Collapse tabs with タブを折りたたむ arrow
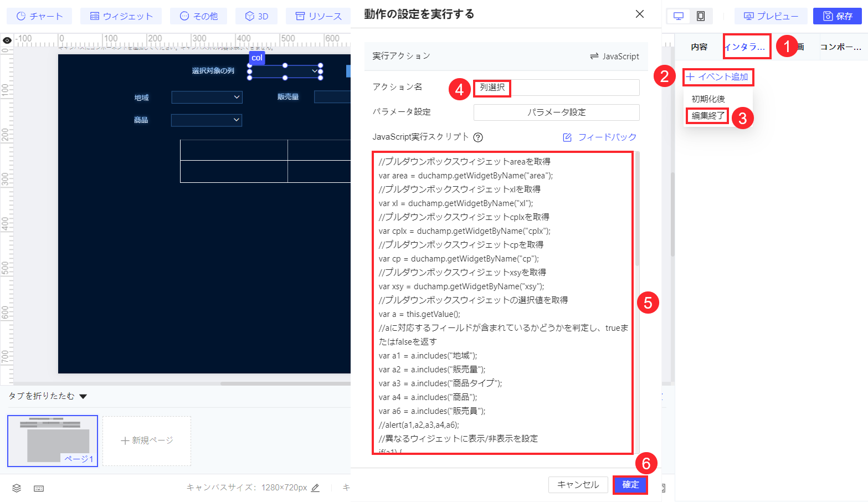The image size is (868, 502). tap(83, 396)
